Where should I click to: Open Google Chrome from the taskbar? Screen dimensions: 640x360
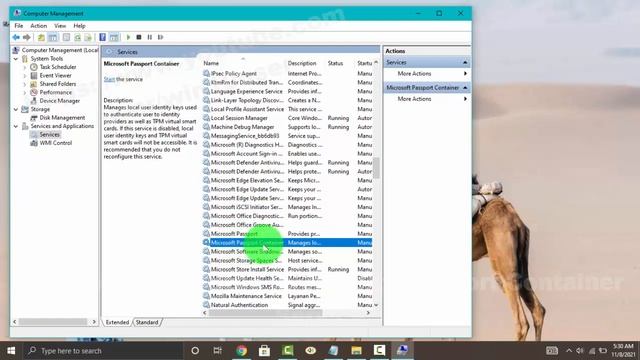point(241,351)
